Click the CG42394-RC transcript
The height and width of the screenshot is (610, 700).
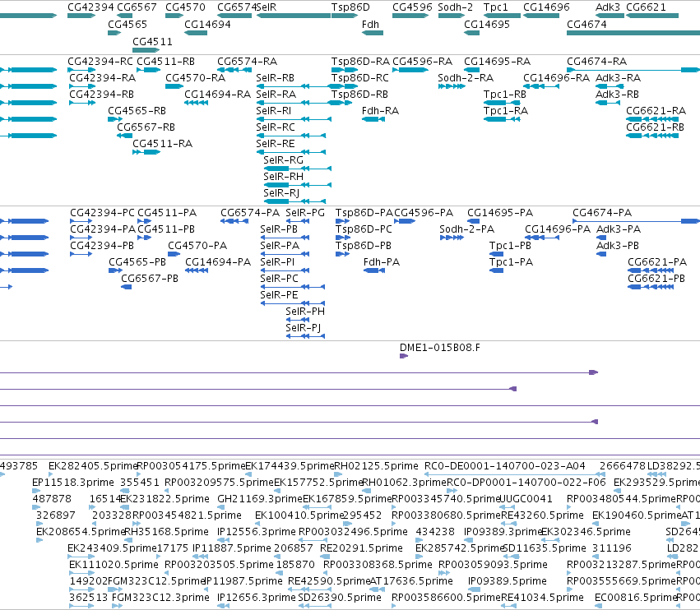coord(81,70)
